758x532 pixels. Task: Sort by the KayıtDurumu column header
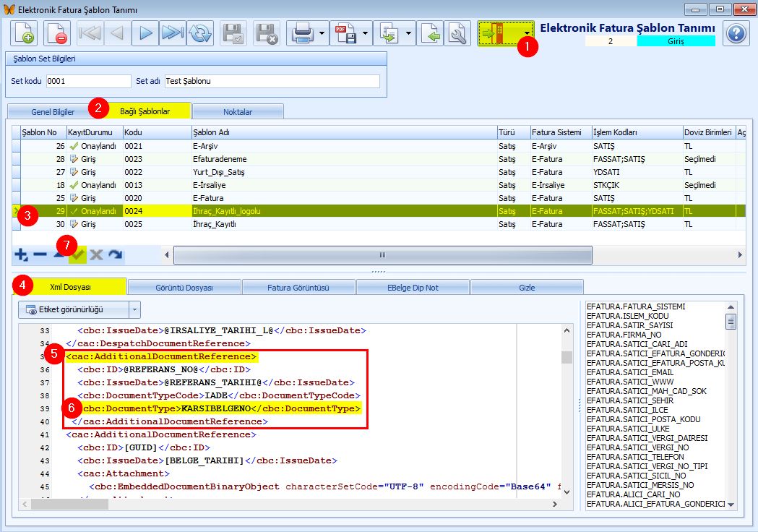(x=95, y=132)
